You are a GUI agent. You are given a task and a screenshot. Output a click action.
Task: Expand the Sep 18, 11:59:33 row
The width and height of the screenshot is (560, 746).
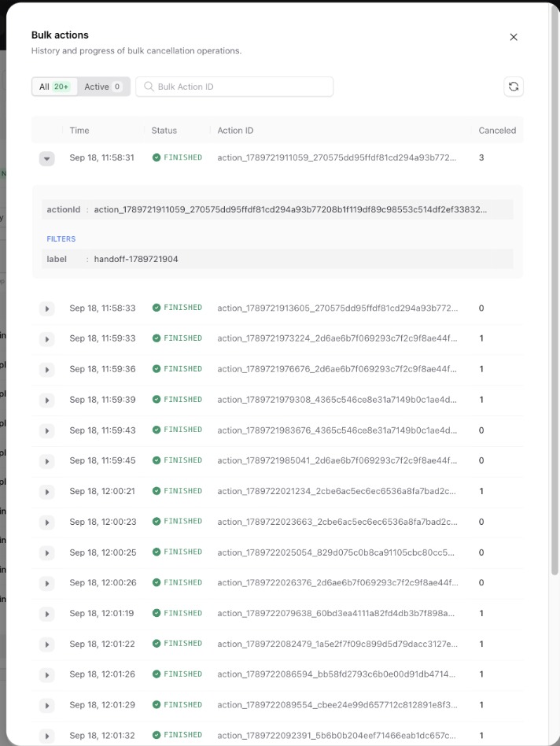click(x=46, y=339)
